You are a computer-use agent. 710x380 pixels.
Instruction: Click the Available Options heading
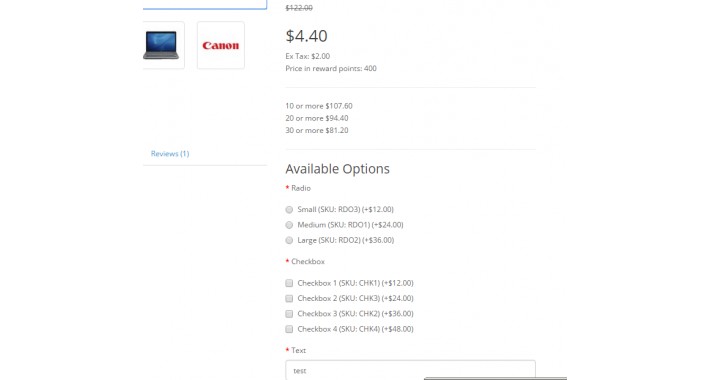point(337,169)
